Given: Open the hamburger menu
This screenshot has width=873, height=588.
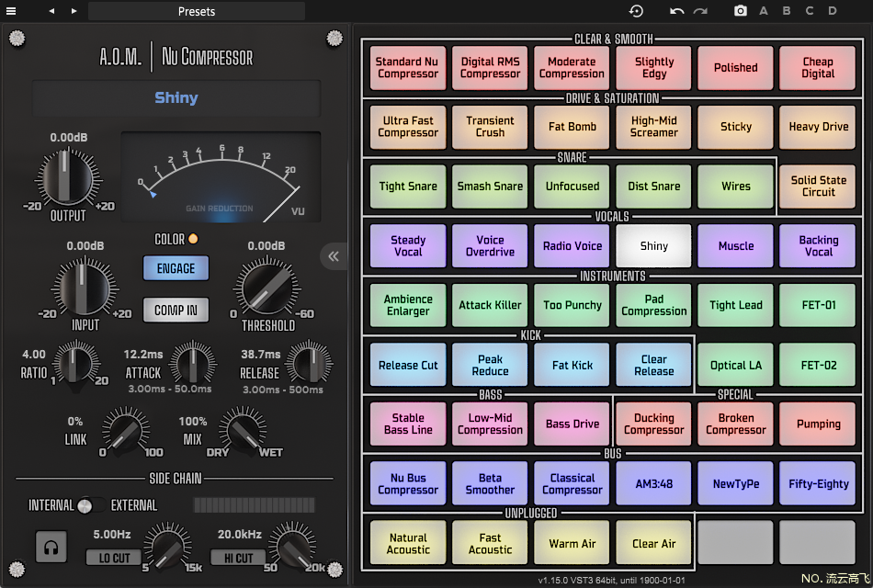Looking at the screenshot, I should pos(11,11).
